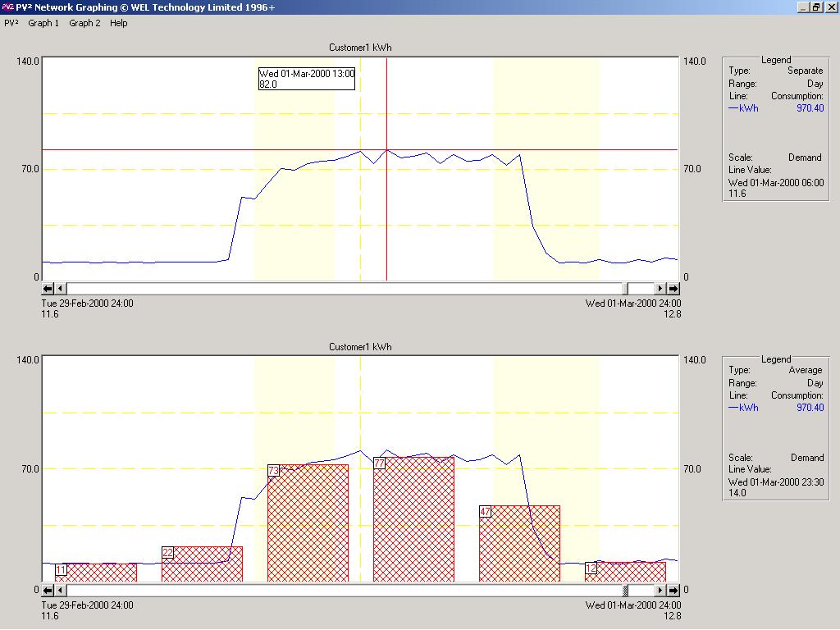This screenshot has height=630, width=840.
Task: Minimize the PV² Network Graphing window
Action: pos(802,7)
